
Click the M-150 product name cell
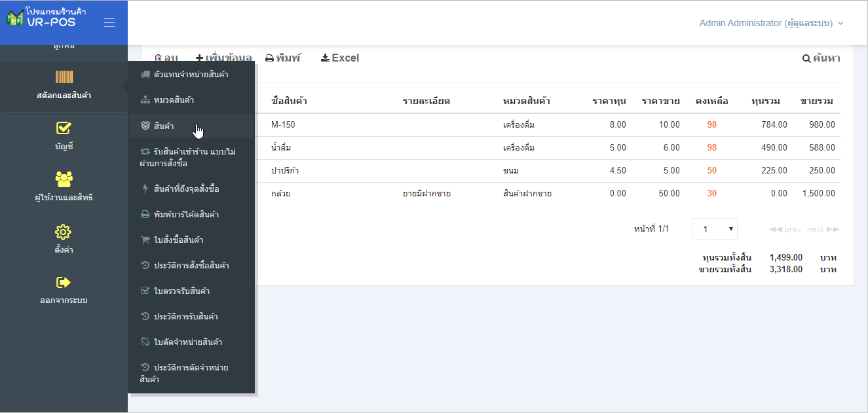tap(284, 124)
